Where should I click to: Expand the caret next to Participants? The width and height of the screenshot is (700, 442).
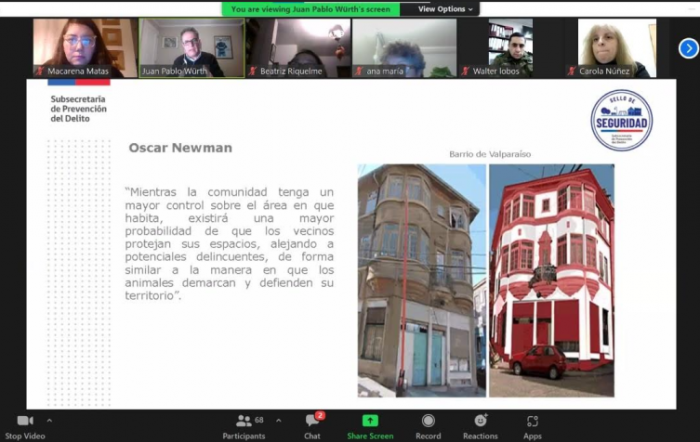[279, 420]
